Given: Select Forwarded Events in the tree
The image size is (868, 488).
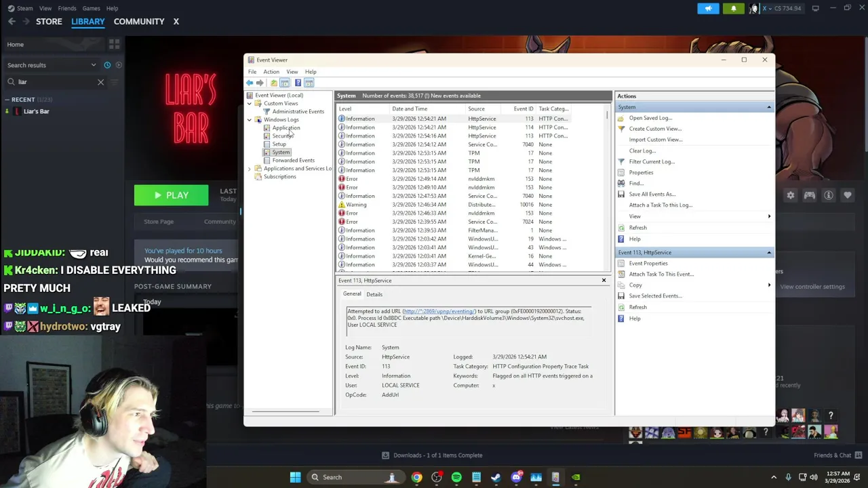Looking at the screenshot, I should tap(293, 160).
